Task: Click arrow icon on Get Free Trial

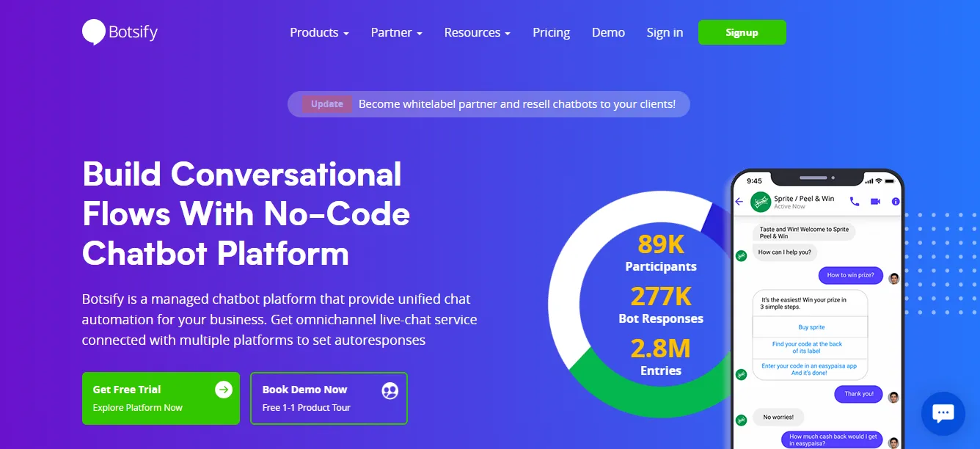Action: 224,390
